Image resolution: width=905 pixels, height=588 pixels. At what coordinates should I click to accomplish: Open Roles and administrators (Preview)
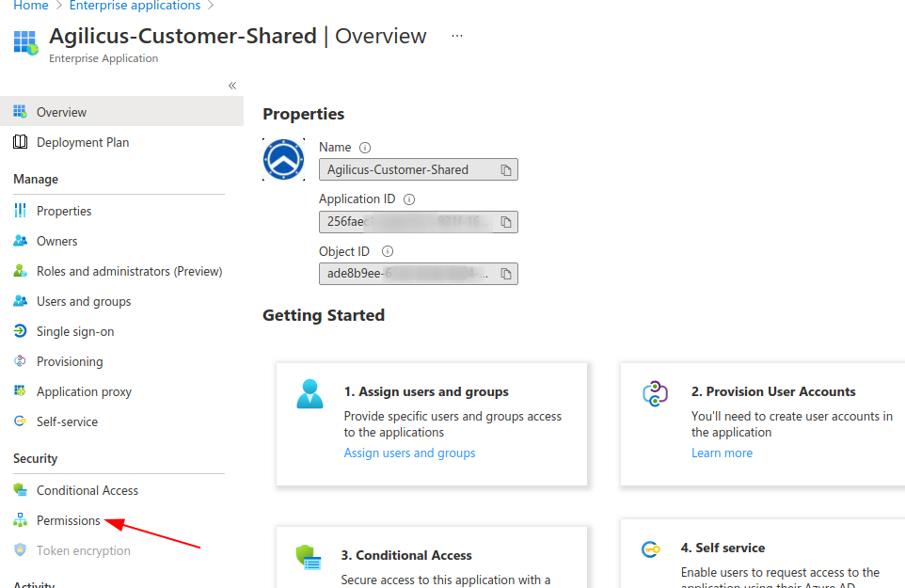(129, 271)
